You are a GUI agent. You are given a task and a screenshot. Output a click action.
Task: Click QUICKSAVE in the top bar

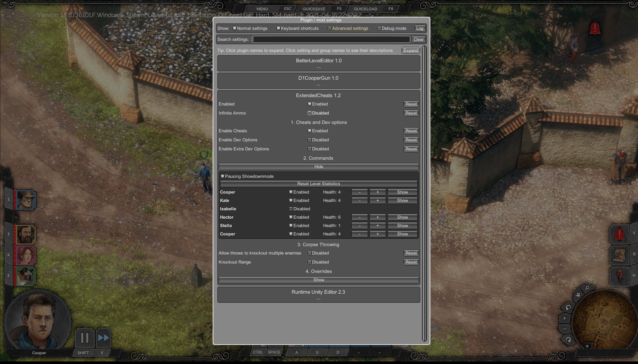[x=314, y=9]
